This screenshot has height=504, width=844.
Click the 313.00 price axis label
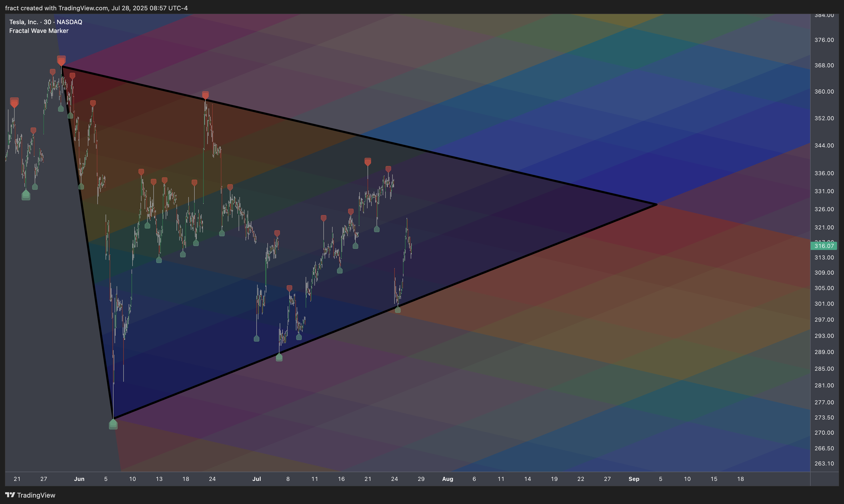coord(824,257)
